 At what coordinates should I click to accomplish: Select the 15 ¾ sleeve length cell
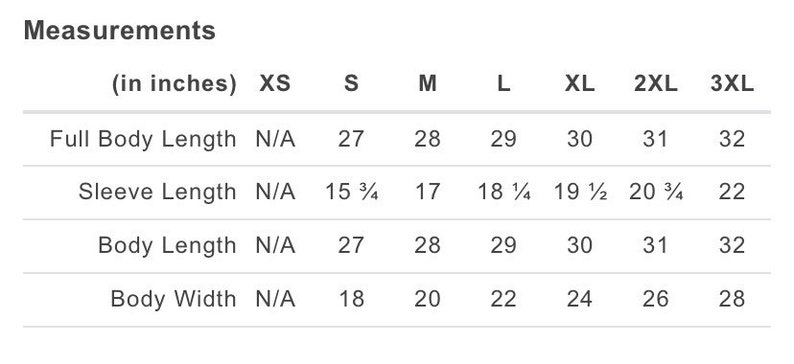[351, 192]
